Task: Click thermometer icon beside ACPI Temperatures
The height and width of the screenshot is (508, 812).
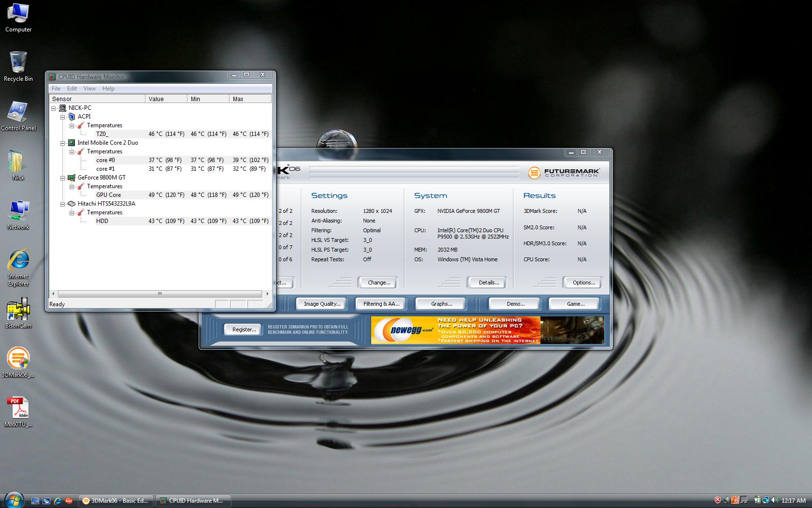Action: click(81, 125)
